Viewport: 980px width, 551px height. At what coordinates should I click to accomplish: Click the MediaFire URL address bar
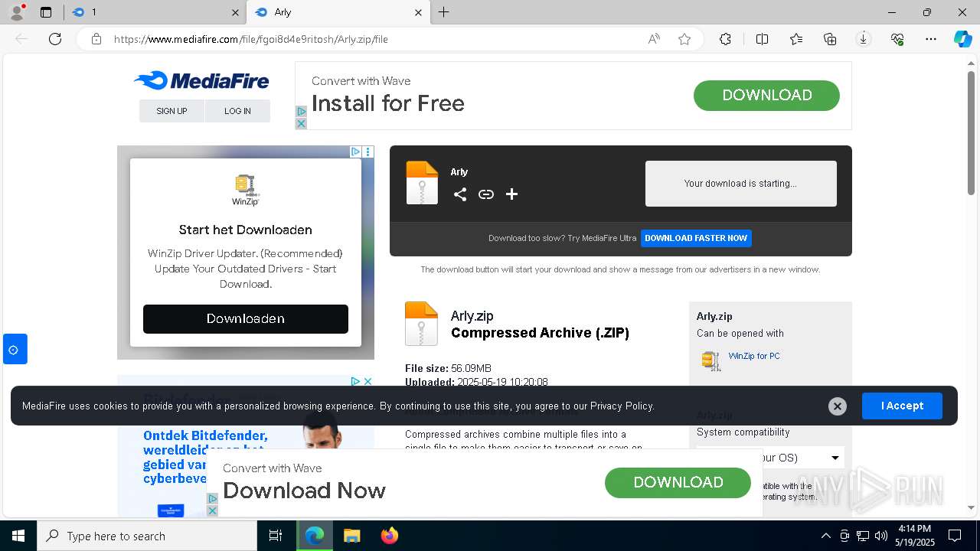coord(367,39)
